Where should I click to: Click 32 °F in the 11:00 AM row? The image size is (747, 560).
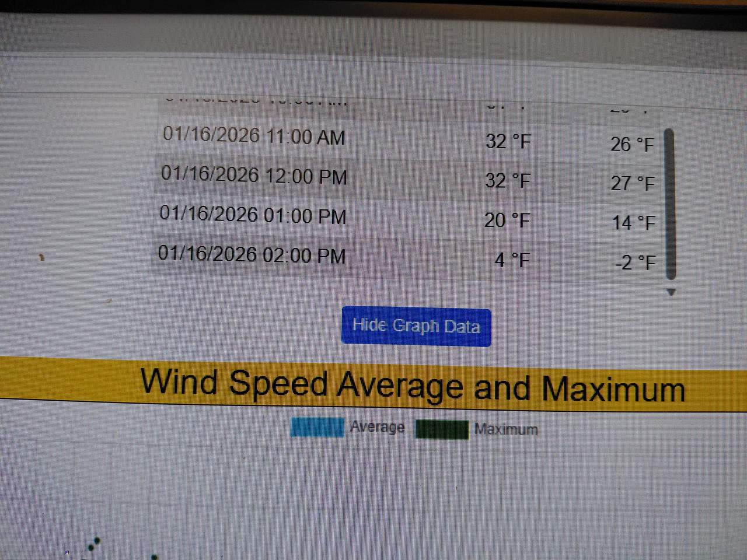pos(508,141)
